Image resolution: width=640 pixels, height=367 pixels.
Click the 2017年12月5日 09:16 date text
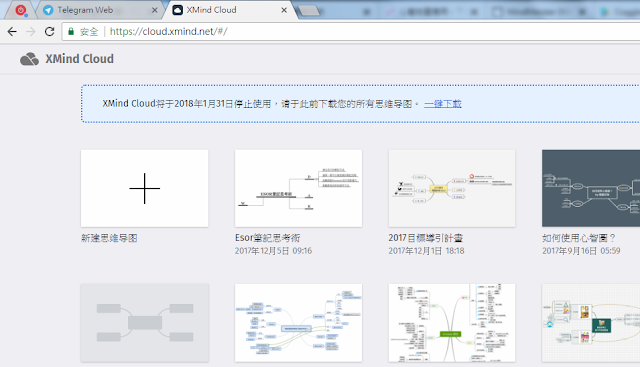point(273,251)
